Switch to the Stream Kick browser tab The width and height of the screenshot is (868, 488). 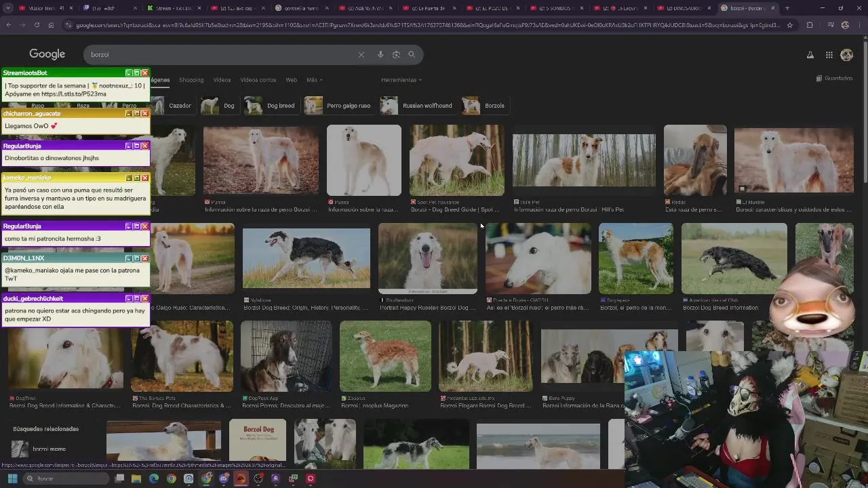(x=174, y=8)
